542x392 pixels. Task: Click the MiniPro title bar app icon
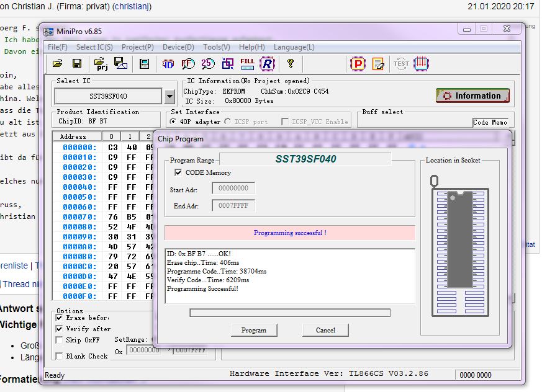(x=48, y=32)
